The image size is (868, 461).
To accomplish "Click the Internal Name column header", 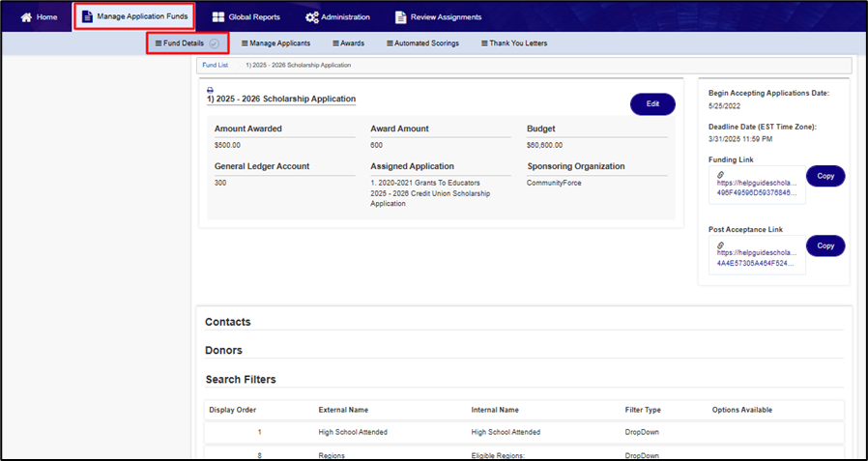I will point(495,410).
